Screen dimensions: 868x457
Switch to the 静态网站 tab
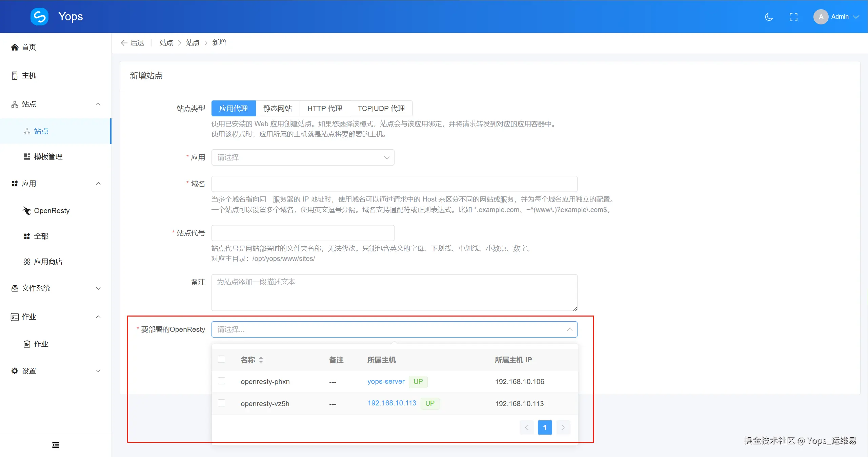277,108
